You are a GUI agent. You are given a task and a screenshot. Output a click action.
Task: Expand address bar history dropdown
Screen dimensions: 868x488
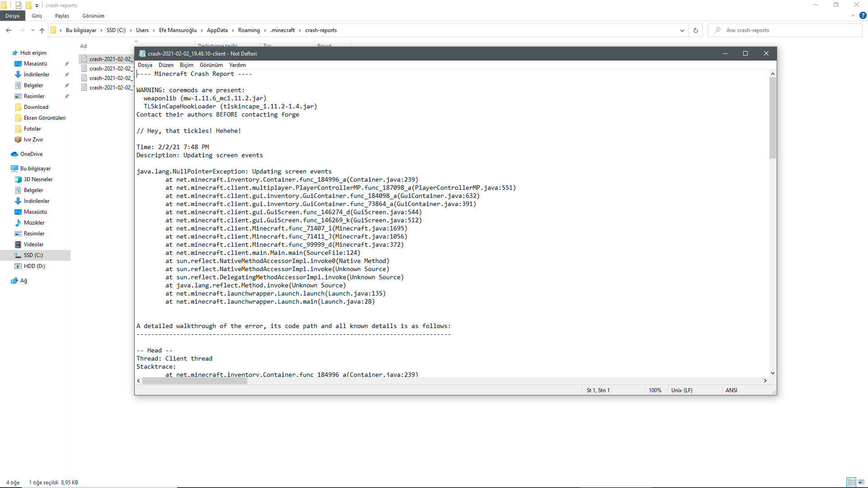click(682, 30)
